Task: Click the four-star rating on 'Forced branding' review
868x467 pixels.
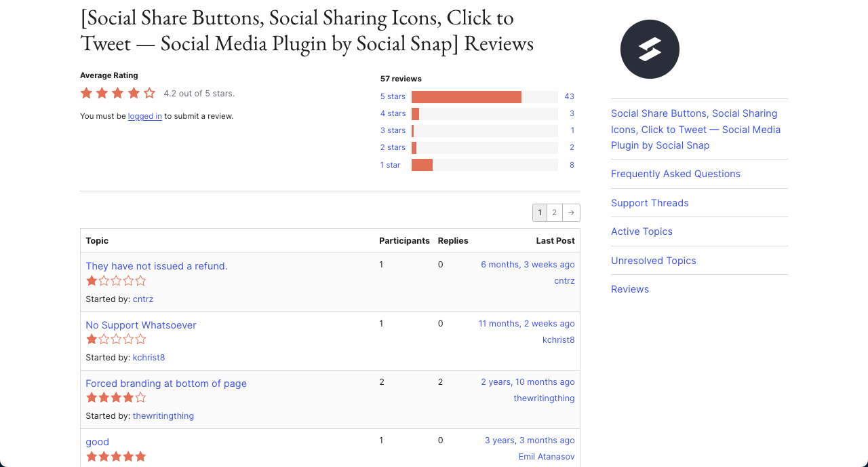Action: coord(115,398)
